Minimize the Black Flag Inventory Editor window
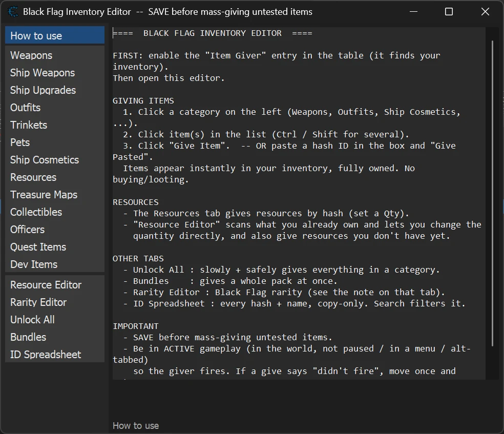504x434 pixels. click(414, 12)
